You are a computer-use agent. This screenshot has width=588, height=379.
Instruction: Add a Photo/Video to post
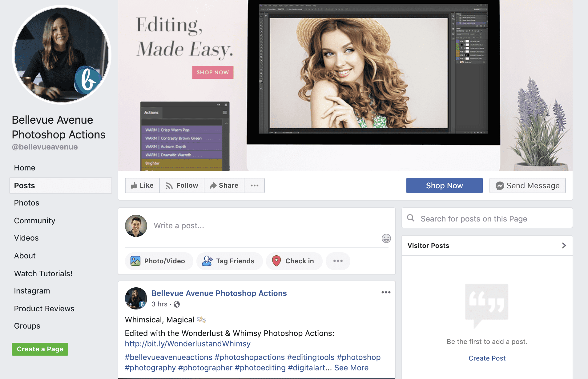click(x=159, y=261)
